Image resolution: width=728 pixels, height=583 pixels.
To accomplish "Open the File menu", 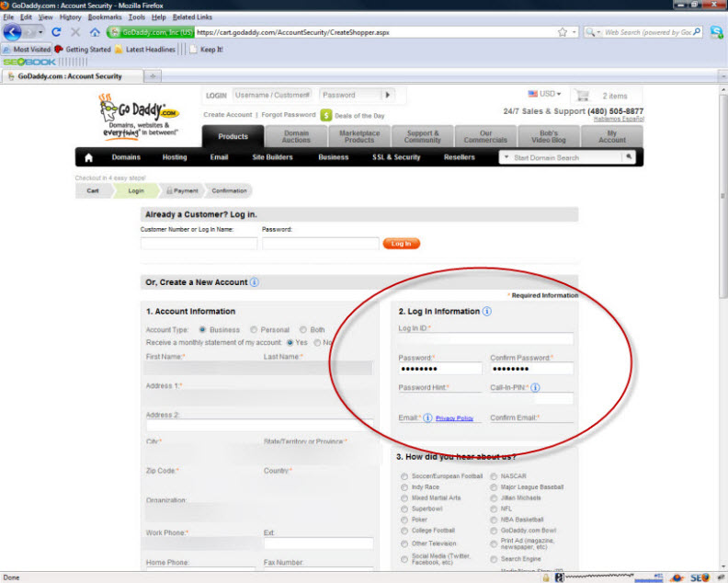I will [8, 17].
